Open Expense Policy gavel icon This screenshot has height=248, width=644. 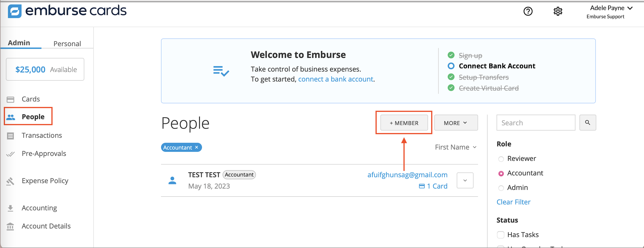[x=10, y=181]
